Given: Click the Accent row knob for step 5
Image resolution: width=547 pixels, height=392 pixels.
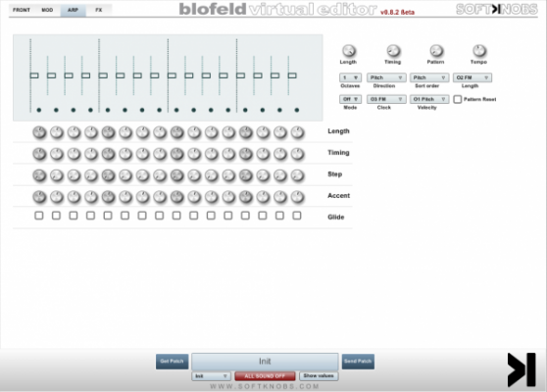Looking at the screenshot, I should coord(108,197).
